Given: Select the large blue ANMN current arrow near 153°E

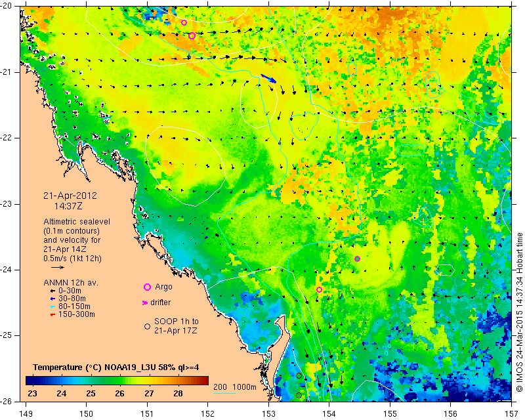Looking at the screenshot, I should (x=268, y=78).
